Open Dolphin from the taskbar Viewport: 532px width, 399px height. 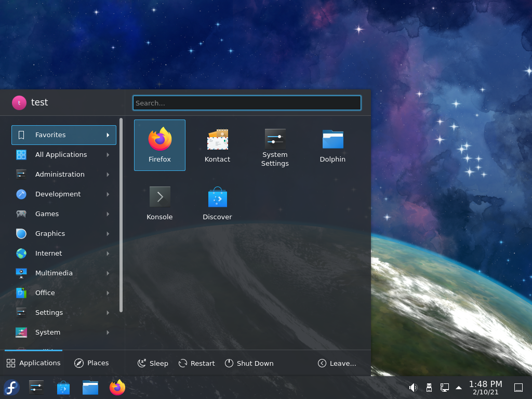90,388
